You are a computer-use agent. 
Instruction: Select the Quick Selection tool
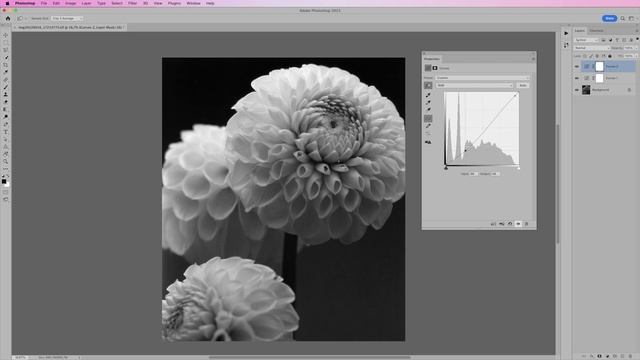(x=6, y=58)
